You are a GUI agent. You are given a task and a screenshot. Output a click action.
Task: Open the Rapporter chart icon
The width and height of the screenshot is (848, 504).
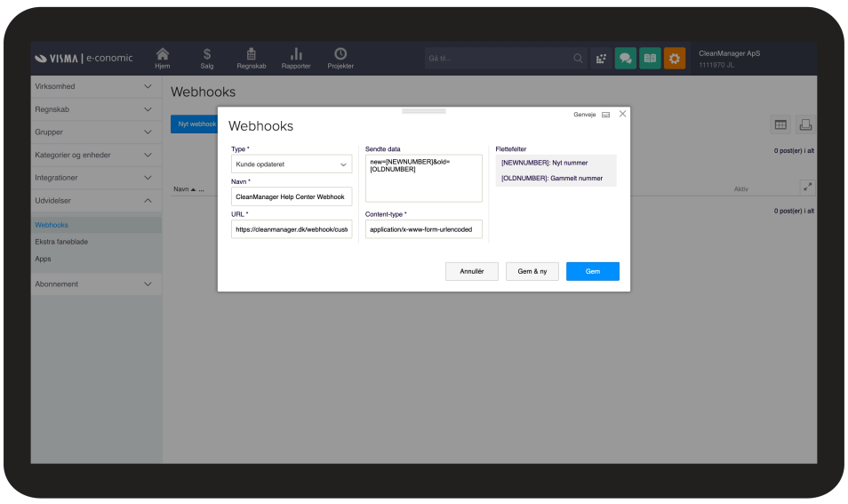tap(297, 56)
